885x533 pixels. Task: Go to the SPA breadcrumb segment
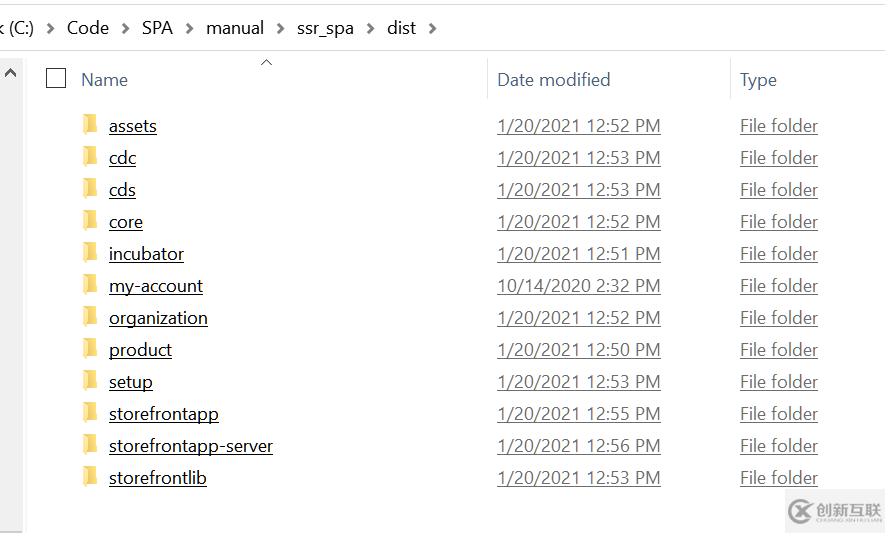click(x=157, y=28)
